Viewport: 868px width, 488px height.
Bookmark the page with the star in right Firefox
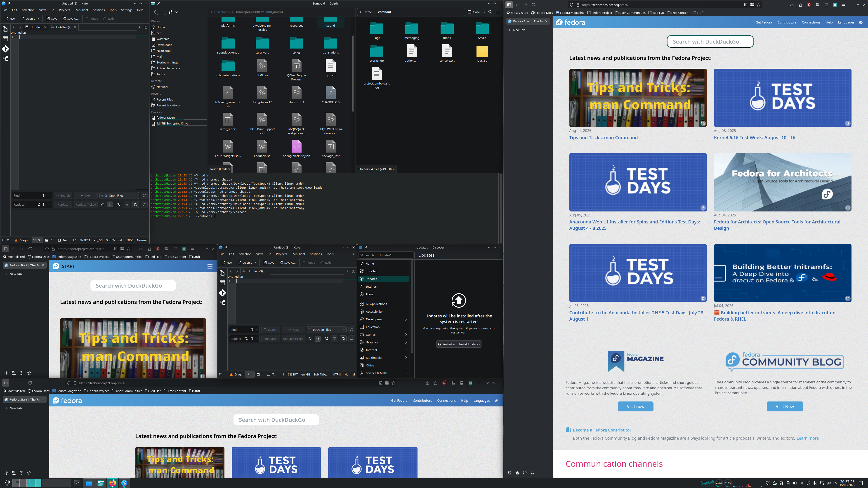pos(759,5)
